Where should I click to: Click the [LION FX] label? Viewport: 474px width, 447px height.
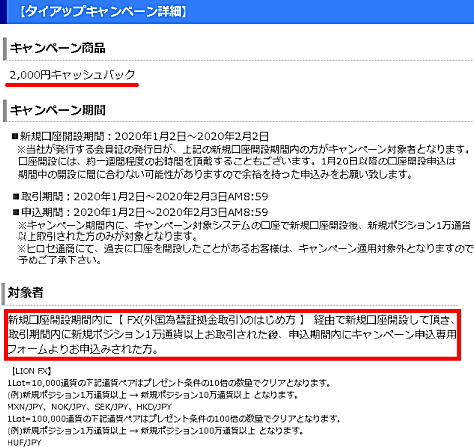tap(31, 371)
